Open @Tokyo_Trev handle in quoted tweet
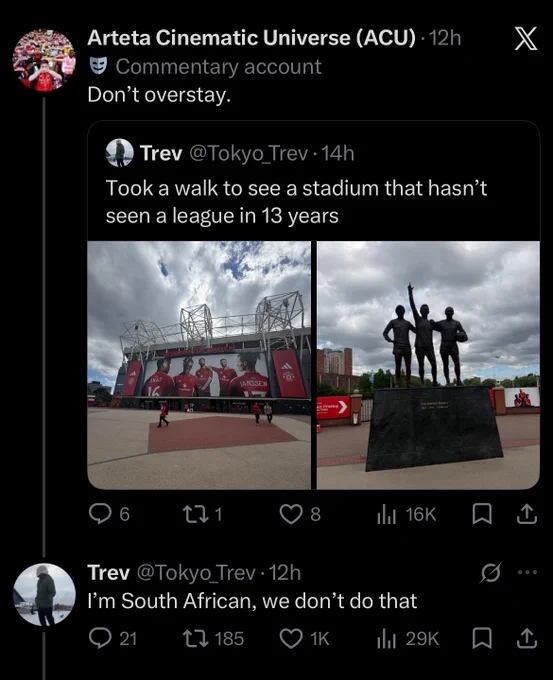Viewport: 553px width, 680px height. pos(249,153)
